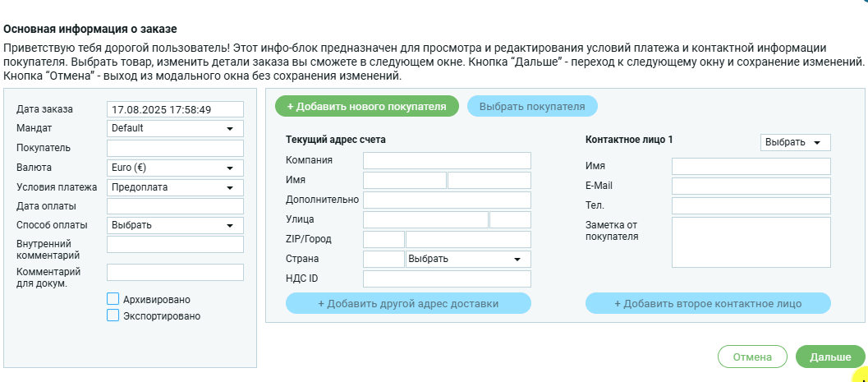Focus the Покупатель input field
The image size is (868, 382).
pyautogui.click(x=175, y=149)
